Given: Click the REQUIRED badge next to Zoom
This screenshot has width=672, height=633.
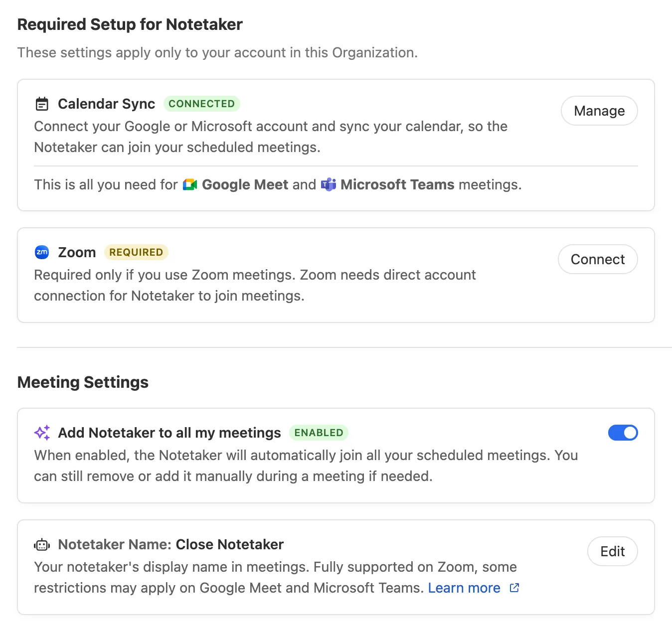Looking at the screenshot, I should (136, 252).
